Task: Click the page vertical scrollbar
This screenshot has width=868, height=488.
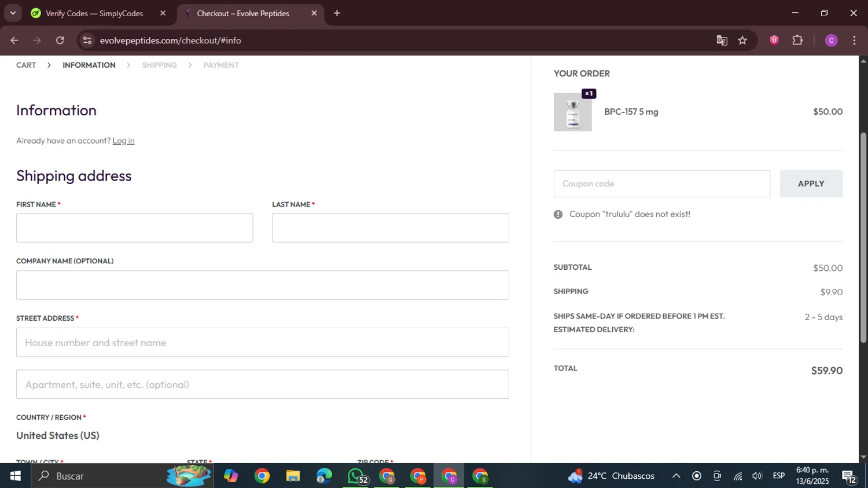Action: point(863,237)
